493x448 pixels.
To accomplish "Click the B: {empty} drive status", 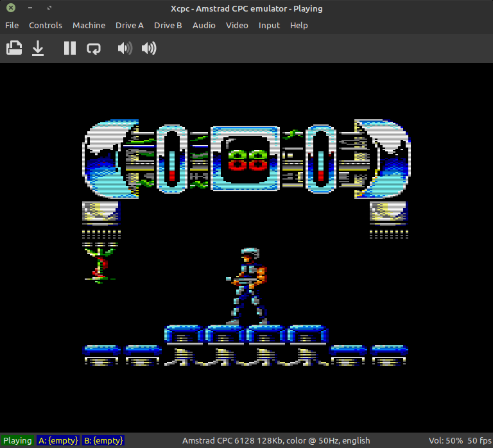I will [103, 440].
